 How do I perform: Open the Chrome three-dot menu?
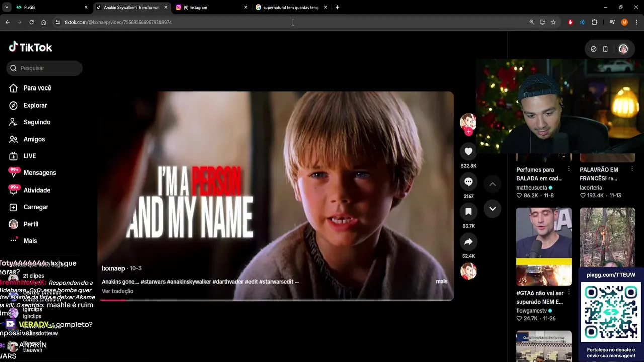click(x=636, y=22)
